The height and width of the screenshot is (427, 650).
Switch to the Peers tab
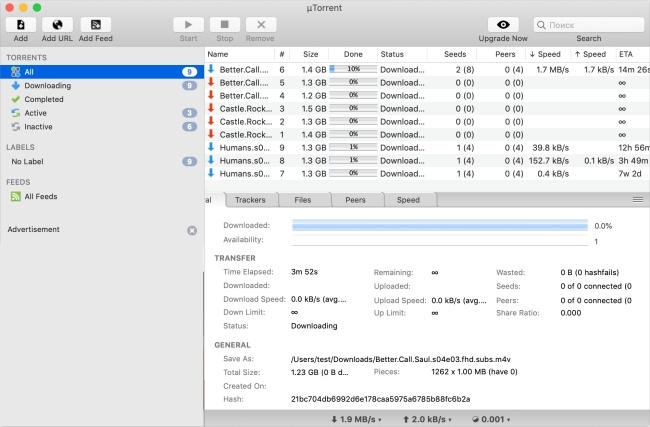tap(355, 200)
